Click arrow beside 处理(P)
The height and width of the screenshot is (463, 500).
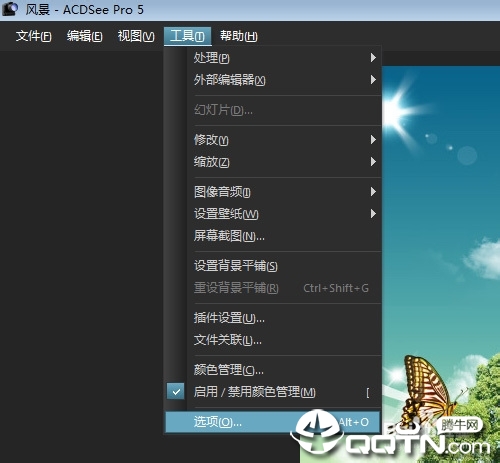373,58
